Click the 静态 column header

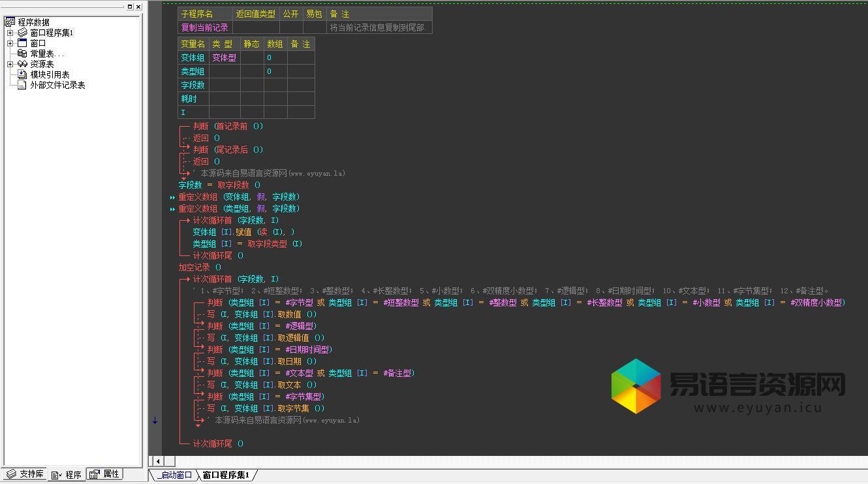(252, 44)
